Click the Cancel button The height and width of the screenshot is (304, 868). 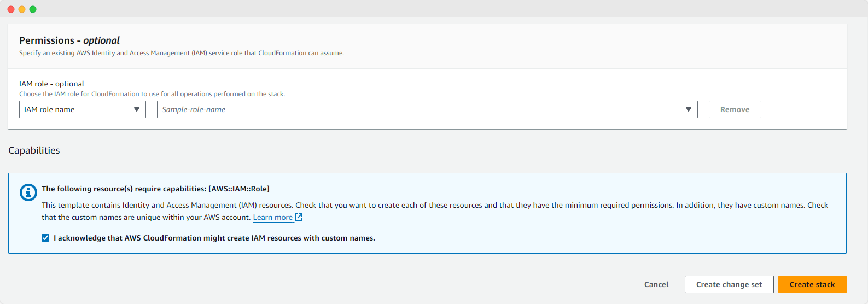tap(656, 284)
